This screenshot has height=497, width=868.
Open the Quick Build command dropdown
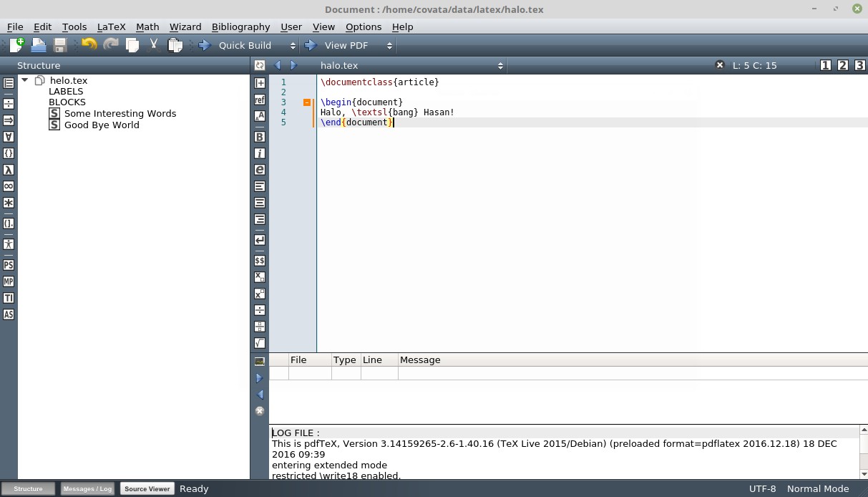point(293,46)
